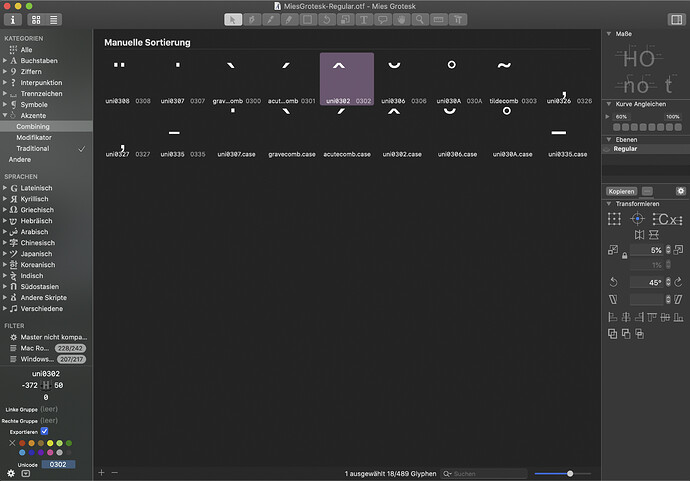The width and height of the screenshot is (690, 481).
Task: Expand the Interpunktion category
Action: pyautogui.click(x=5, y=82)
